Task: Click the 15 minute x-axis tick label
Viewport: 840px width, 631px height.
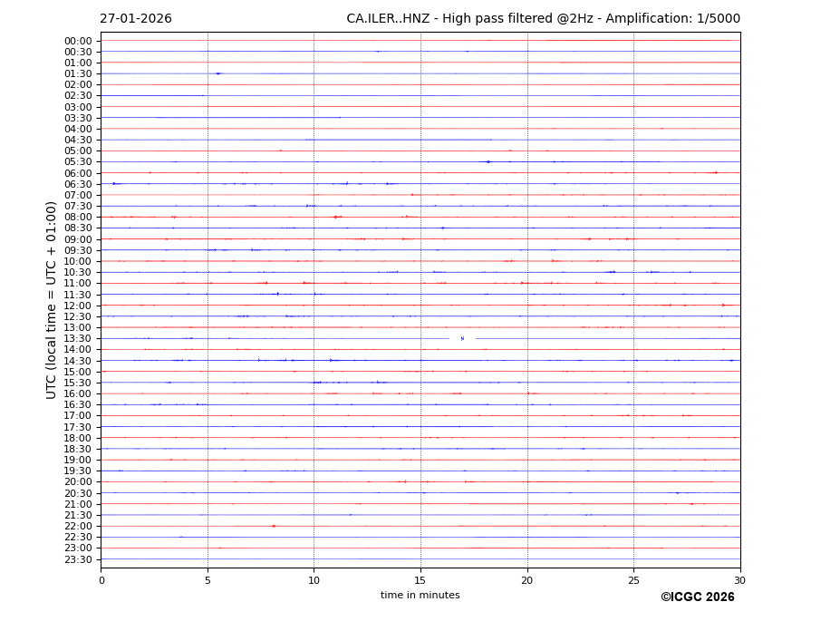Action: click(420, 580)
